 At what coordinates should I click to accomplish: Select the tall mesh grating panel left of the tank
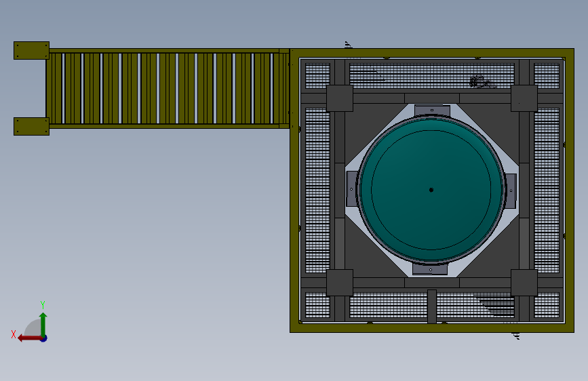pyautogui.click(x=317, y=190)
